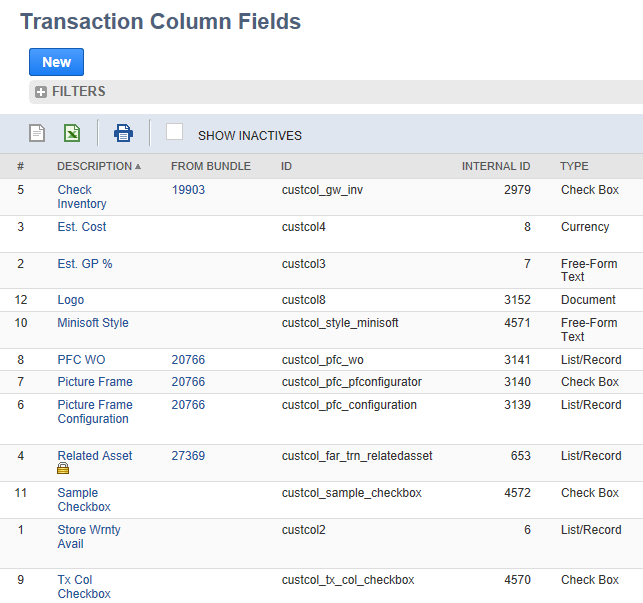This screenshot has width=643, height=603.
Task: Open bundle 19903 link
Action: click(188, 190)
